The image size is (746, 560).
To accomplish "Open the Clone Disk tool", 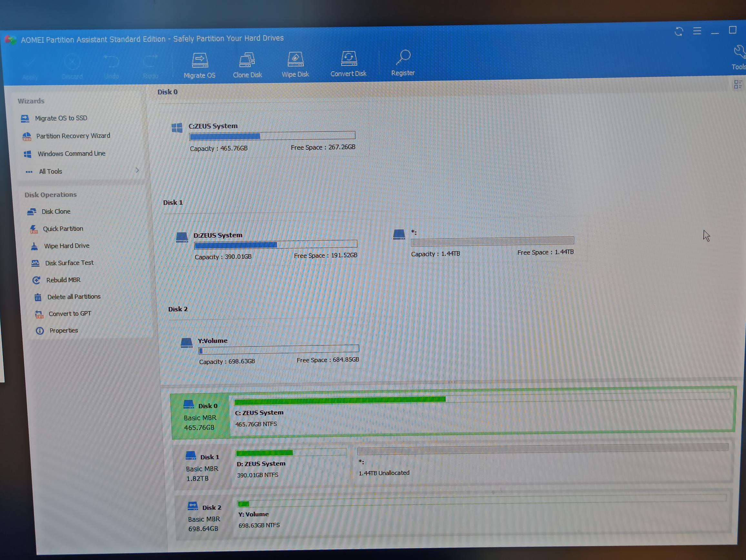I will pyautogui.click(x=247, y=65).
